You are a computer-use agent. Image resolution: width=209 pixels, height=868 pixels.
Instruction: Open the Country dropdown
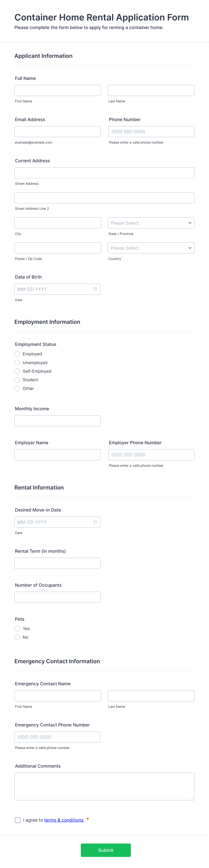click(151, 248)
